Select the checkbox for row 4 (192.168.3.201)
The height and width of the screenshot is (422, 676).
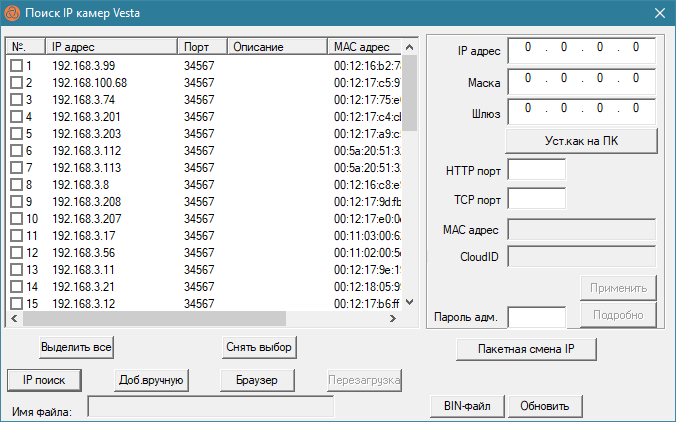click(x=16, y=116)
